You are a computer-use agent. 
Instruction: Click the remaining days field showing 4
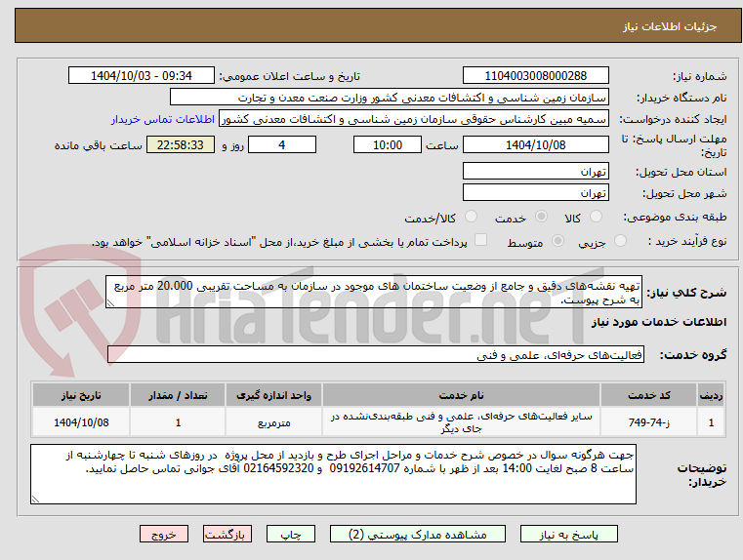pos(282,144)
